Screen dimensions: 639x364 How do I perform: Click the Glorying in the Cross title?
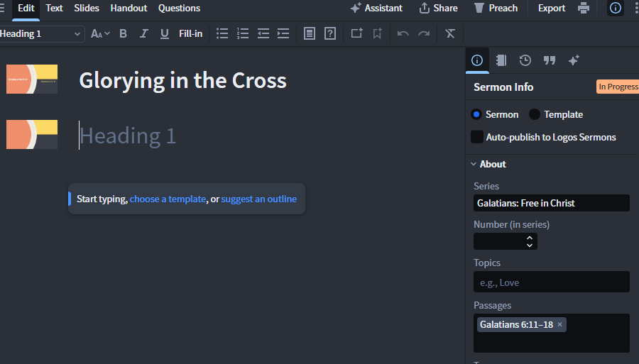(183, 81)
